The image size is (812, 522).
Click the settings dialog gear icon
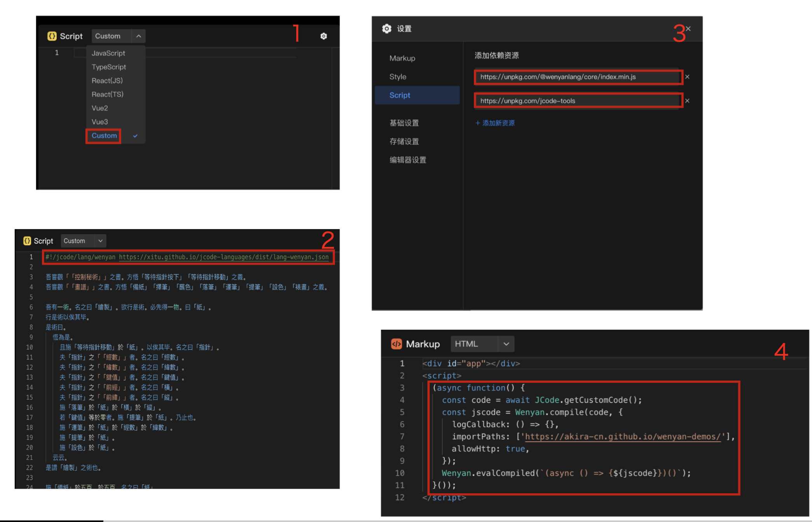point(387,29)
